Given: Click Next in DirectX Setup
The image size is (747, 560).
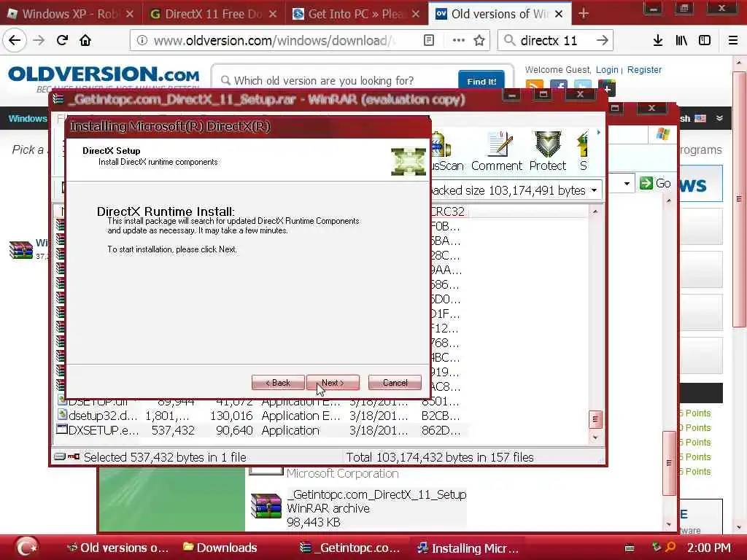Looking at the screenshot, I should click(x=333, y=382).
